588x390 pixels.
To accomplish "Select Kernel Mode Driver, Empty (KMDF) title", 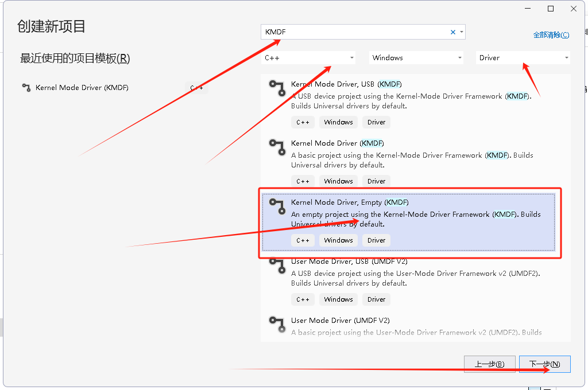I will 350,202.
